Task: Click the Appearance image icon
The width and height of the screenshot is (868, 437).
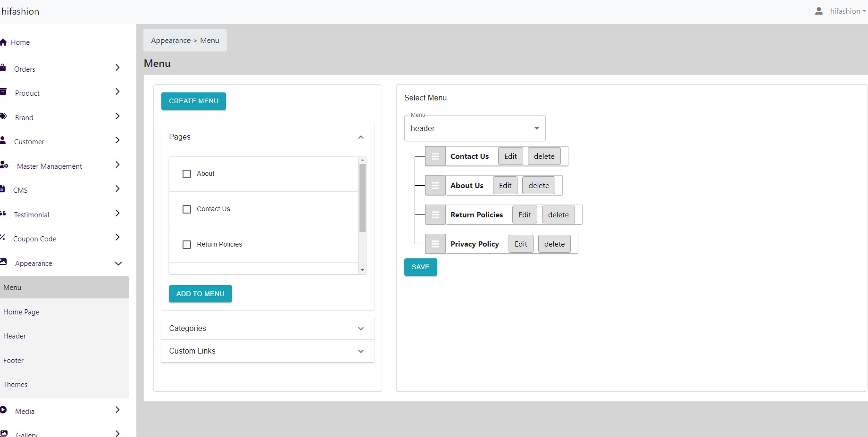Action: coord(3,262)
